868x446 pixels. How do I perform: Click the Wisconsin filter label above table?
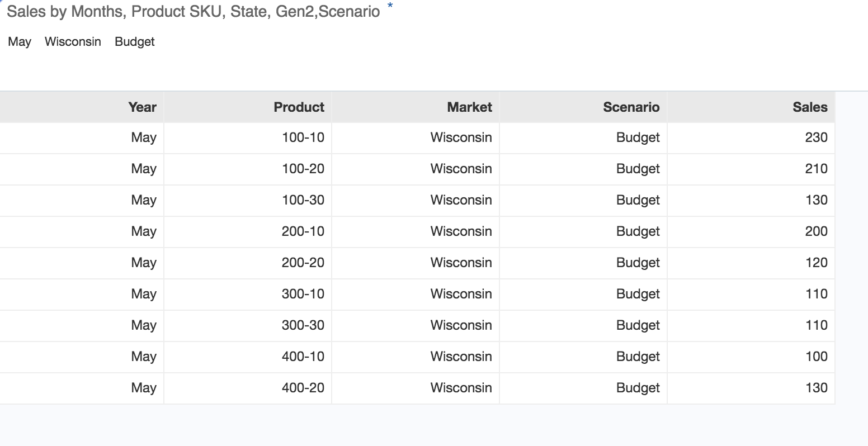click(x=73, y=42)
